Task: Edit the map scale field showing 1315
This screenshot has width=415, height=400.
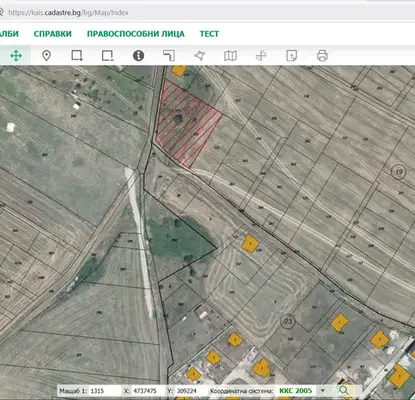Action: (x=104, y=391)
